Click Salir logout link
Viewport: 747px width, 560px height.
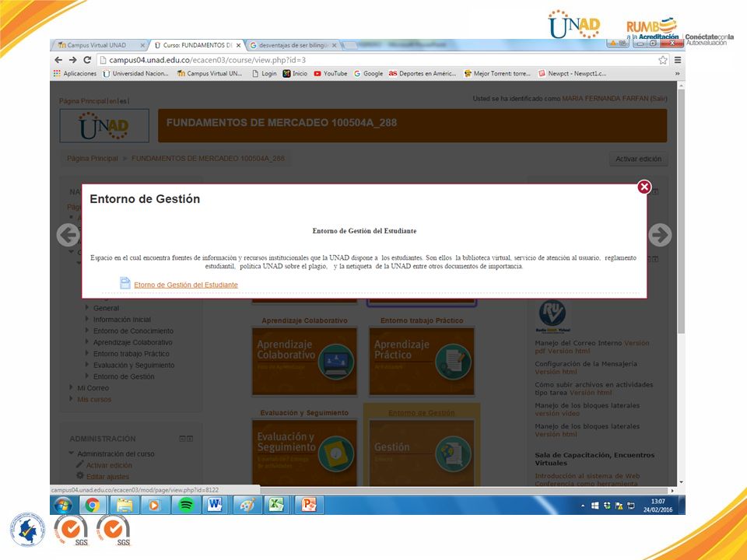(x=659, y=99)
